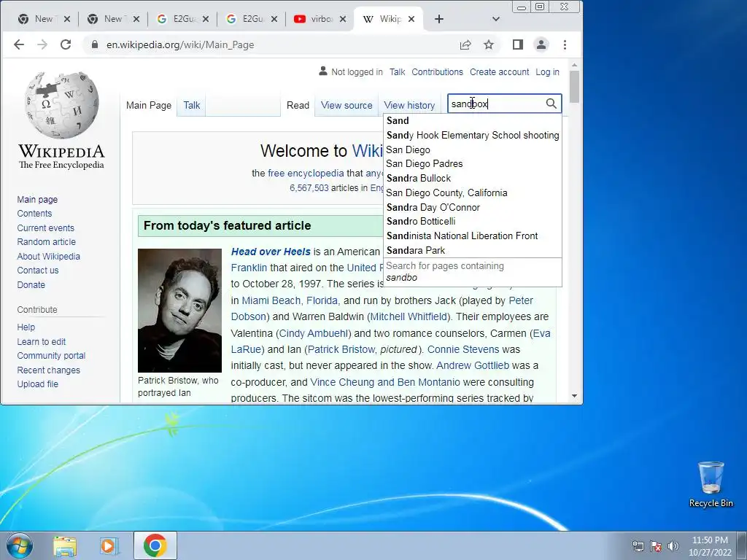
Task: Pick San Diego County, California suggestion
Action: tap(473, 192)
